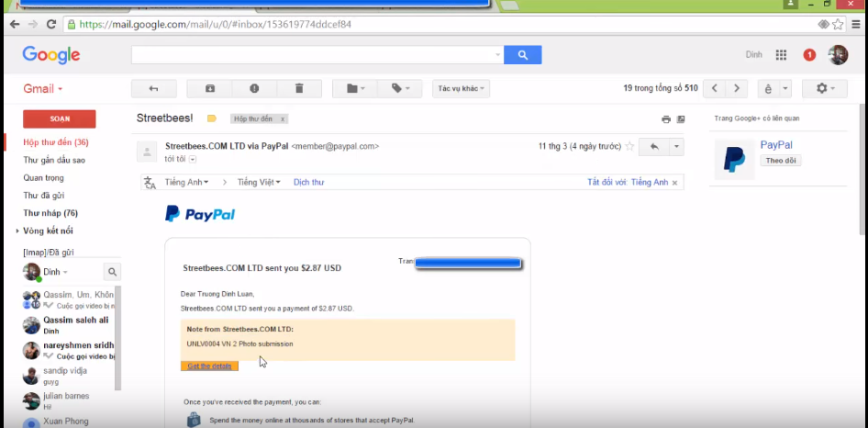Open account profile picture at top right
This screenshot has height=428, width=868.
point(838,55)
